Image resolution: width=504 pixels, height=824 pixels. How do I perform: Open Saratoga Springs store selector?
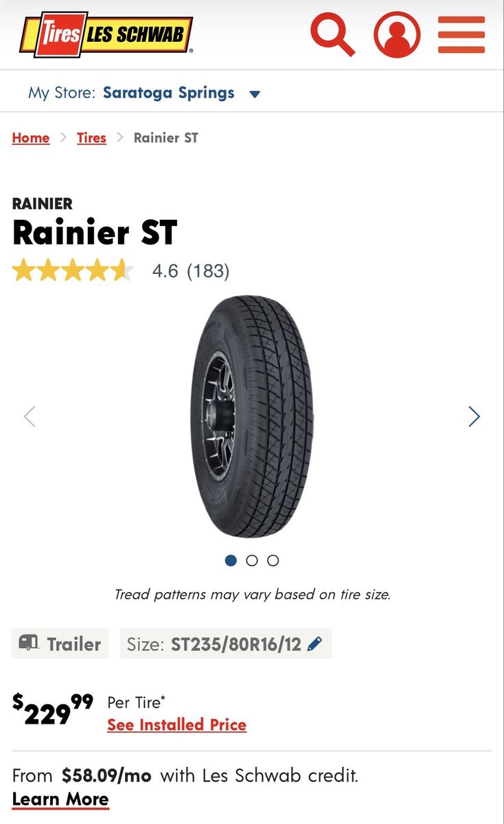click(x=169, y=93)
